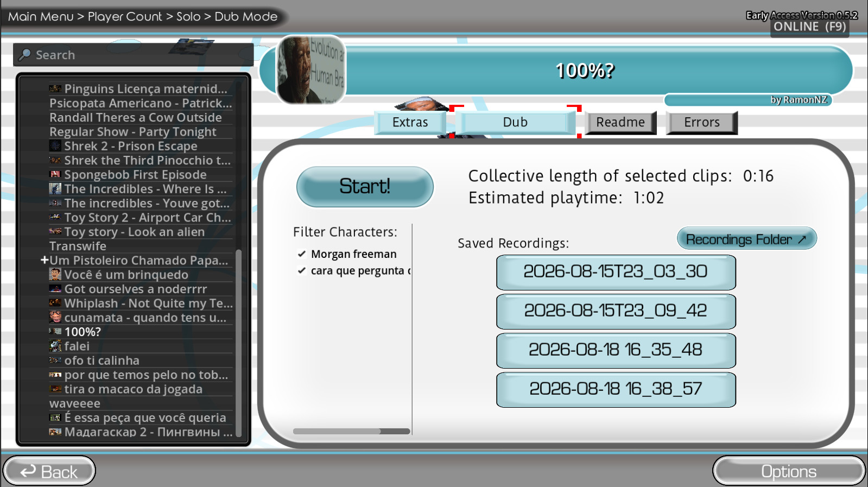Select the Dub tab
Image resolution: width=868 pixels, height=487 pixels.
tap(515, 122)
